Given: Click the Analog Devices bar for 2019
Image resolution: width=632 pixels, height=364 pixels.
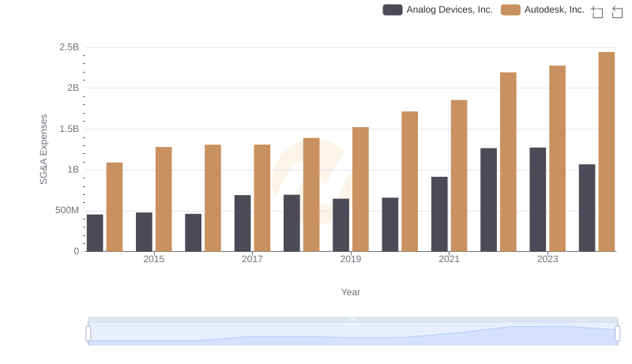Looking at the screenshot, I should coord(341,225).
